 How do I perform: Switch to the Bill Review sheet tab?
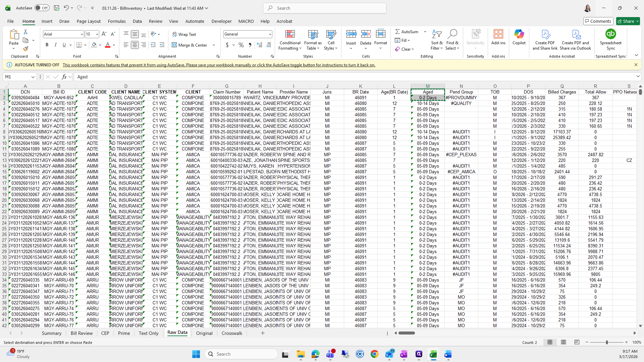coord(82,333)
